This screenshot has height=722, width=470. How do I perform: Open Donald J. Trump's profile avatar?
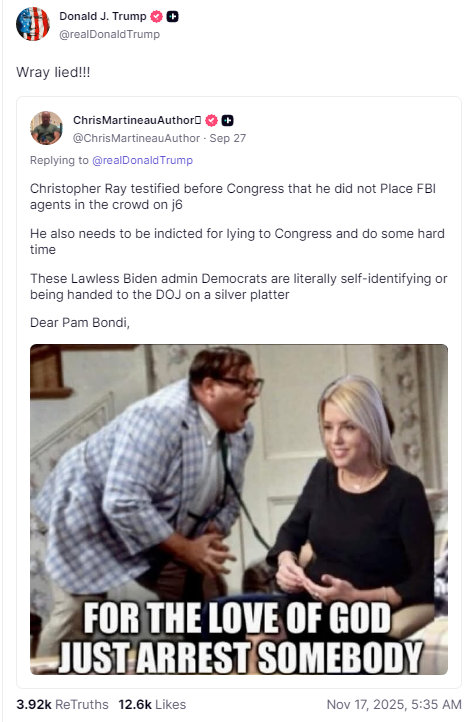[x=33, y=24]
